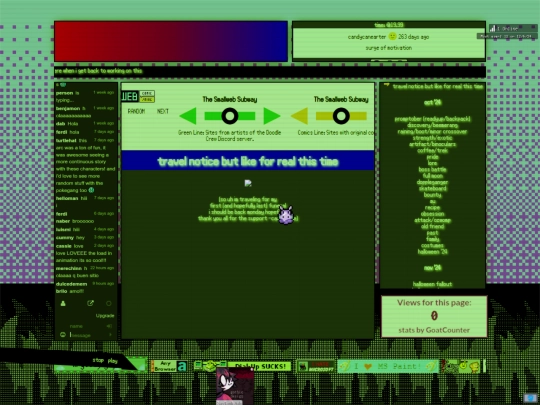The width and height of the screenshot is (540, 405).
Task: Click the pixel creatures badge after MS Paint
Action: point(461,366)
